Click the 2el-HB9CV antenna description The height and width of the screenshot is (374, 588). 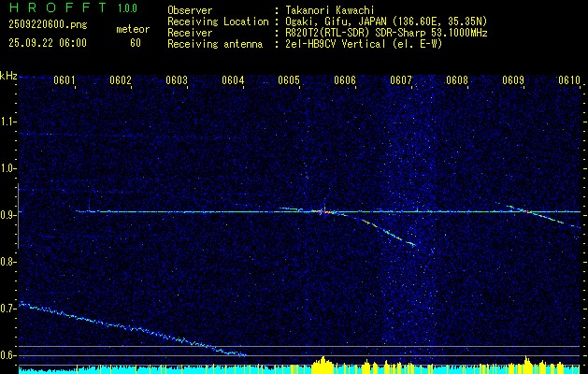point(364,44)
